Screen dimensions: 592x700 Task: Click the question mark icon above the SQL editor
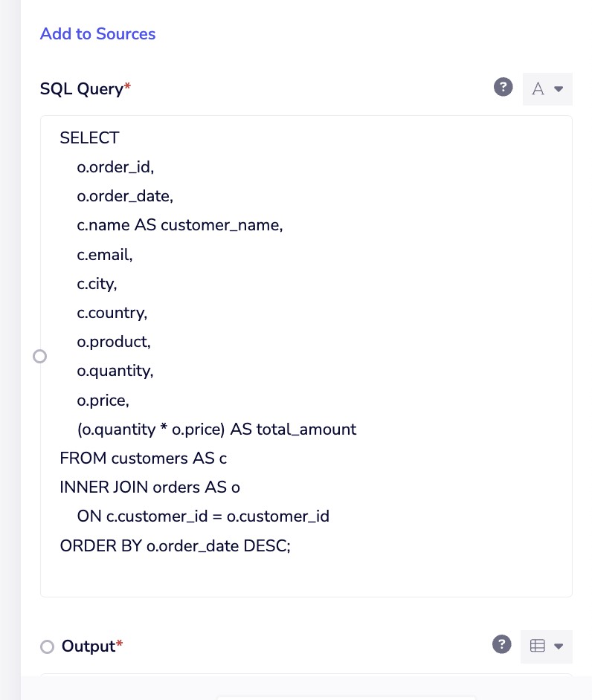point(503,87)
